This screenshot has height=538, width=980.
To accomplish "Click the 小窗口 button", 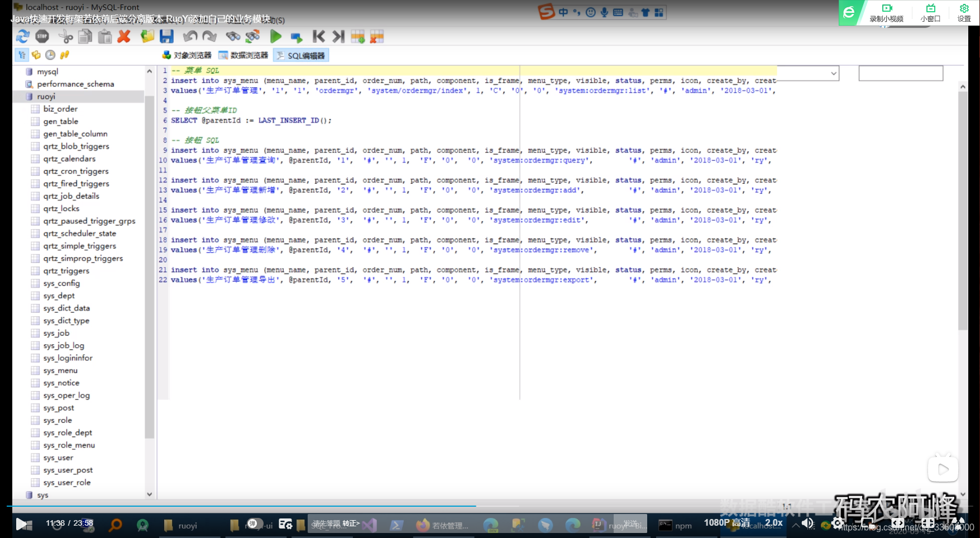I will pos(930,13).
